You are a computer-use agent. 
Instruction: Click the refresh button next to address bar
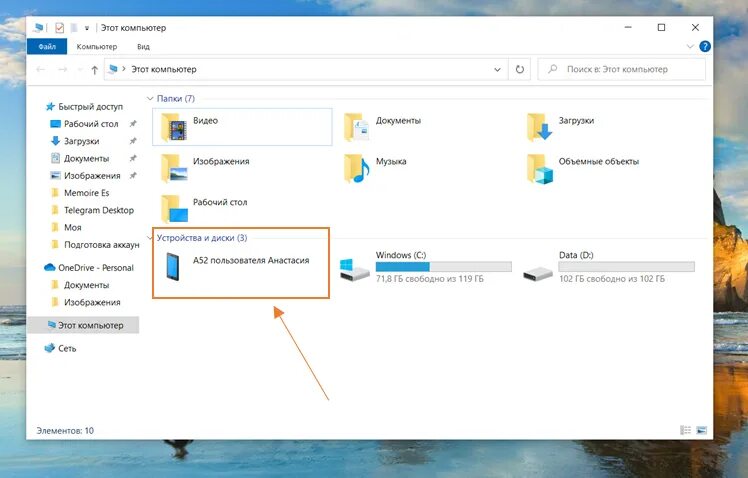point(519,70)
